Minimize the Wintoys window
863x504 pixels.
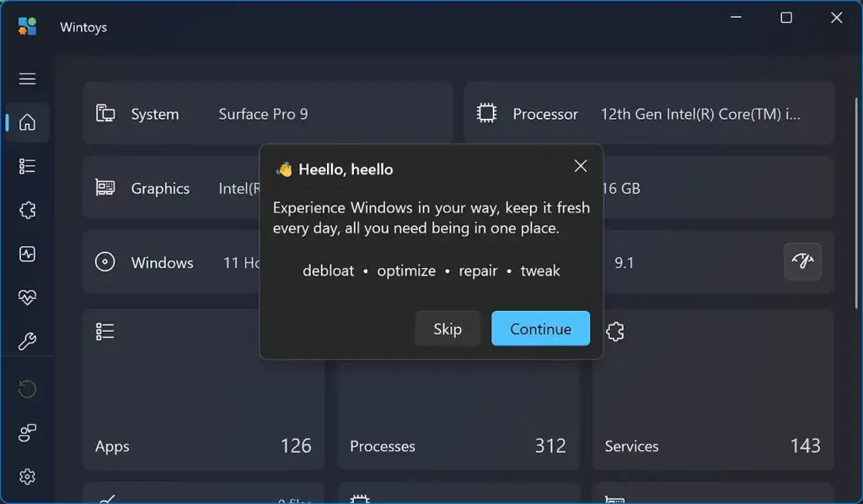click(x=736, y=18)
